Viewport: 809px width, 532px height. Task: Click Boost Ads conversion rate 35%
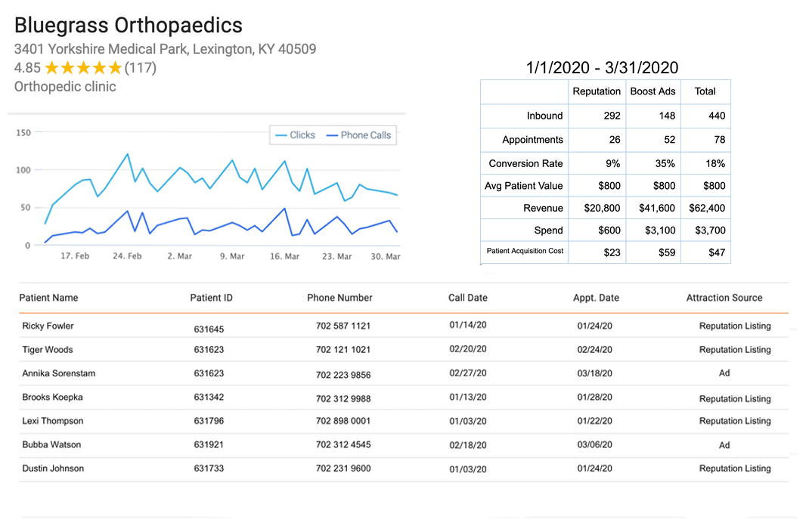[665, 163]
